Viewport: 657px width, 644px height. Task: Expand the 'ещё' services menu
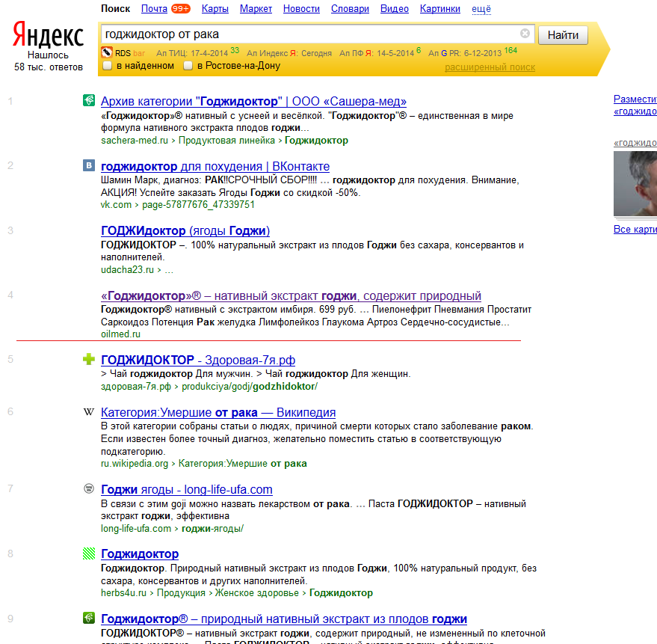(x=481, y=9)
